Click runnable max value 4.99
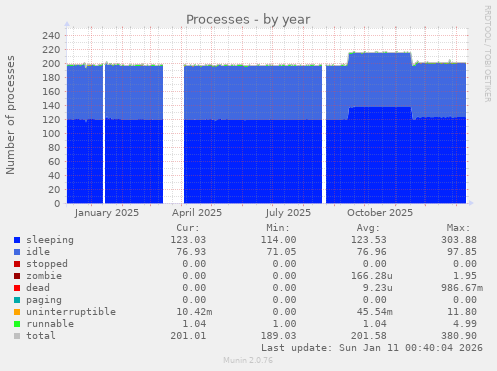This screenshot has height=371, width=497. pyautogui.click(x=465, y=324)
